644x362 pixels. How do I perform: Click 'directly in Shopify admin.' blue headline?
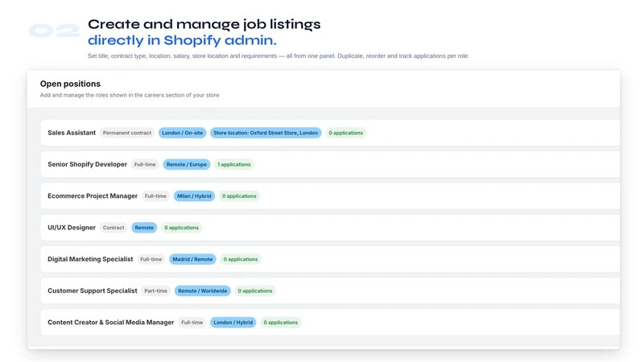click(x=183, y=40)
